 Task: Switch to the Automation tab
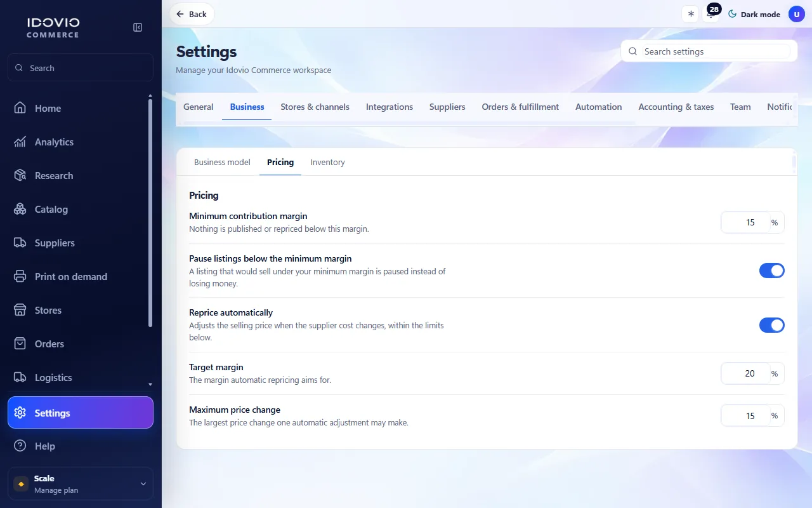point(599,107)
